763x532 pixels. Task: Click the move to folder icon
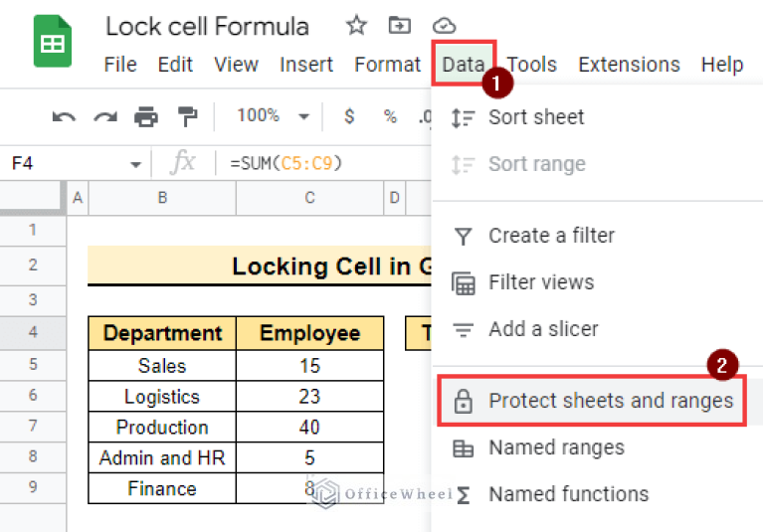click(400, 26)
